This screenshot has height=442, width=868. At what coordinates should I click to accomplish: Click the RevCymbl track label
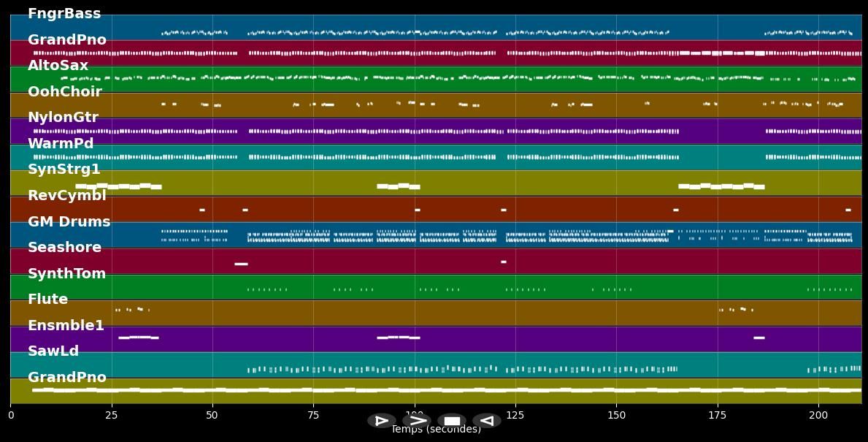point(67,196)
